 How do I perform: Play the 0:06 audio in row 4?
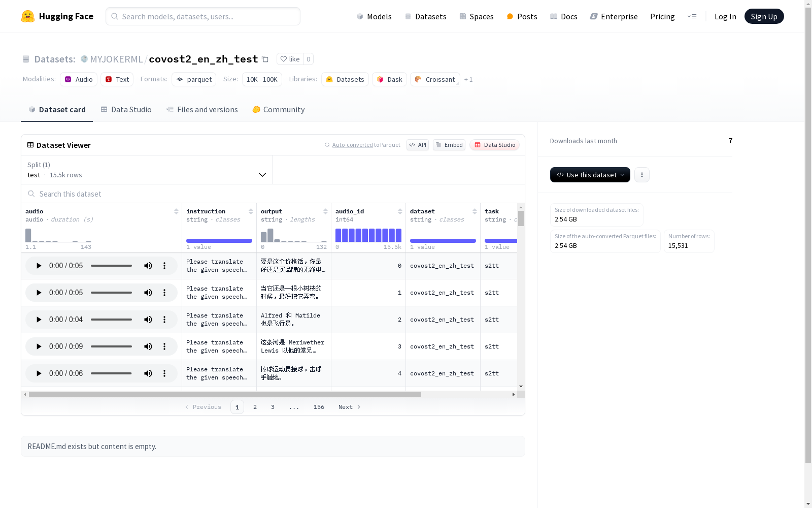coord(39,373)
